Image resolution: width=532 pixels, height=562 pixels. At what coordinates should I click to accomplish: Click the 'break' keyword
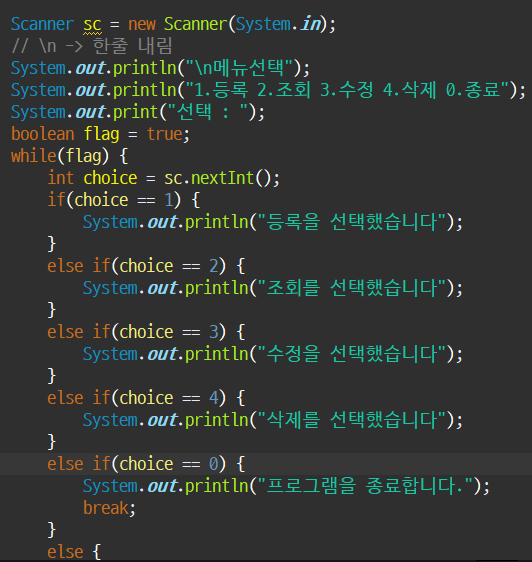click(106, 508)
